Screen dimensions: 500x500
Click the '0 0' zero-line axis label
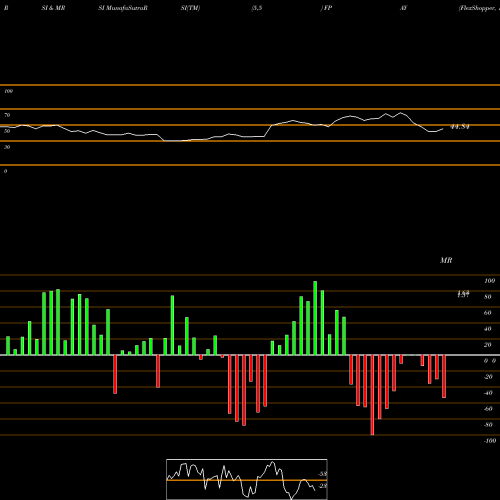(490, 361)
